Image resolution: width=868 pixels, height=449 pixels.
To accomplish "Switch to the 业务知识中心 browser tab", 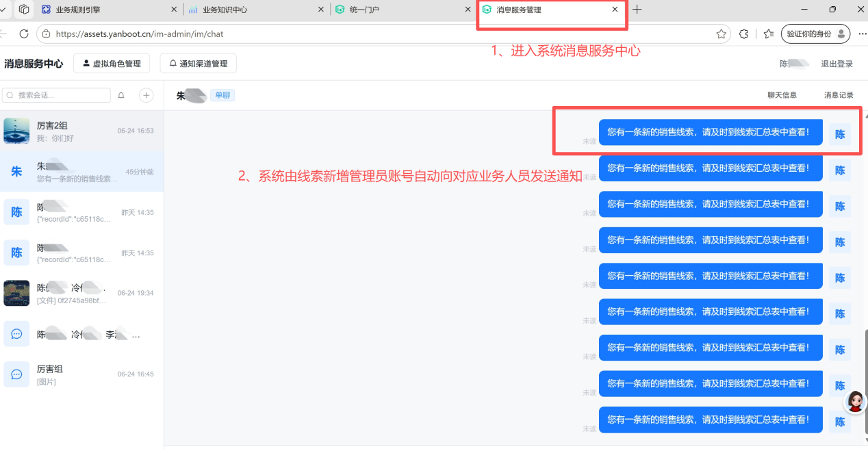I will [257, 10].
